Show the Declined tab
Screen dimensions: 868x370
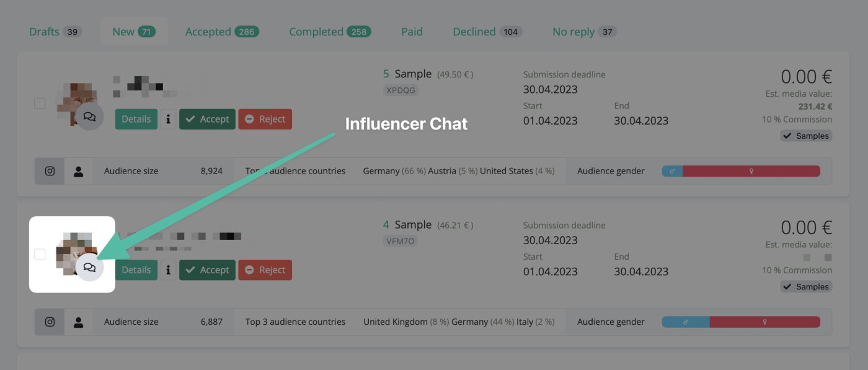click(x=474, y=32)
